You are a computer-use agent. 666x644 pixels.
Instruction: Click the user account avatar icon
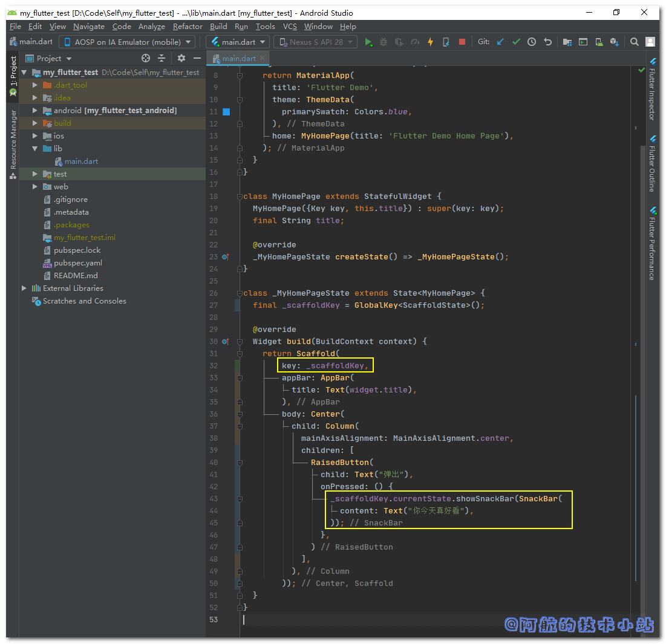[650, 42]
